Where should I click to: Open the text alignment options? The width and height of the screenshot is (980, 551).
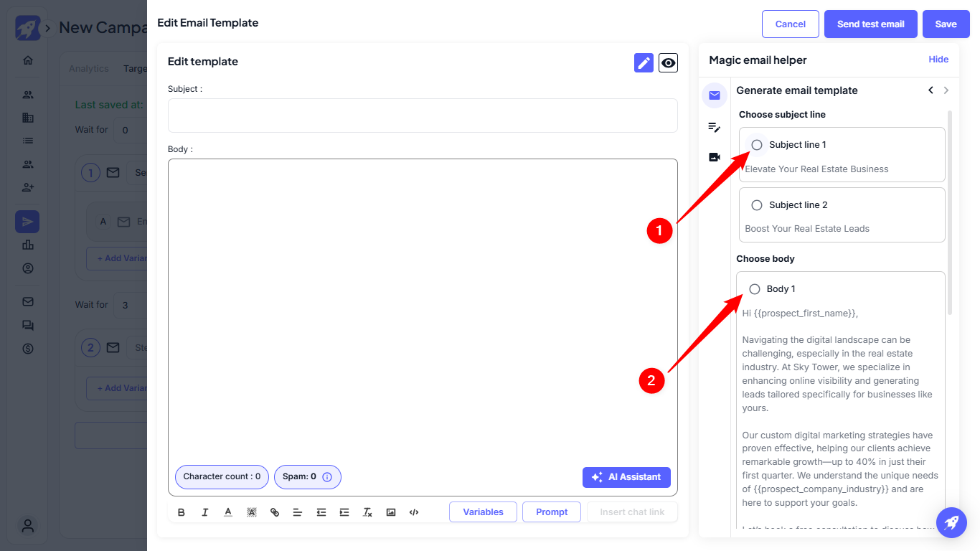pyautogui.click(x=297, y=512)
